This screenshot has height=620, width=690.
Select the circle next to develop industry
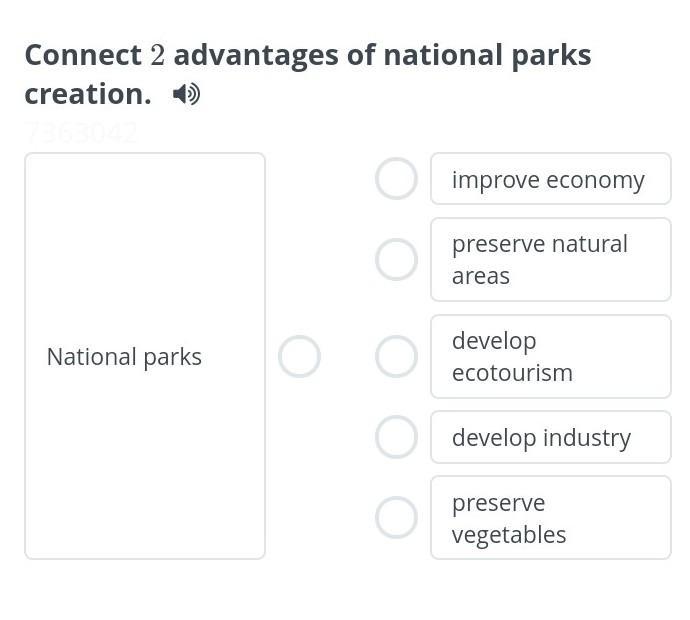(396, 437)
